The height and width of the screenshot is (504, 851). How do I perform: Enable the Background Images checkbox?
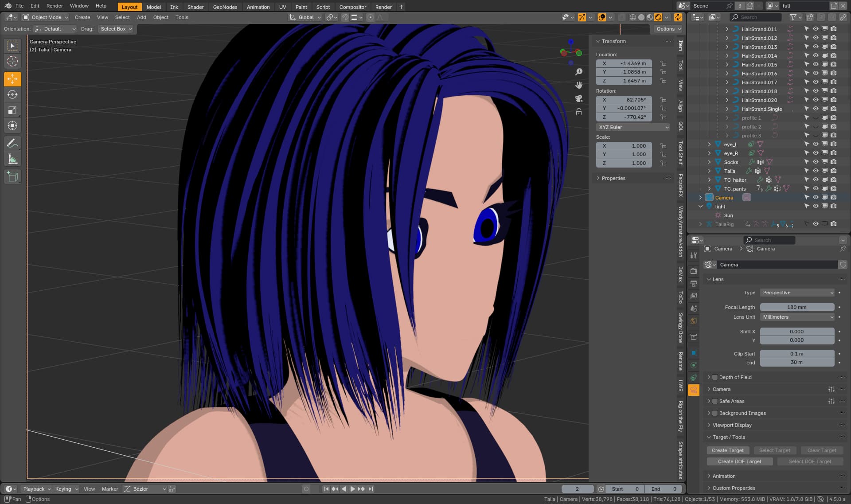point(715,413)
